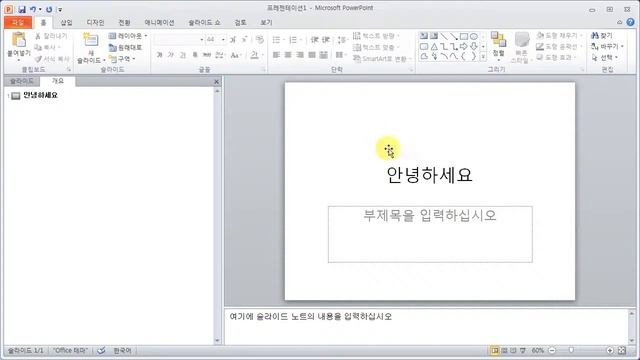Image resolution: width=640 pixels, height=360 pixels.
Task: Switch to the 슬라이드 쇼 ribbon tab
Action: click(204, 22)
